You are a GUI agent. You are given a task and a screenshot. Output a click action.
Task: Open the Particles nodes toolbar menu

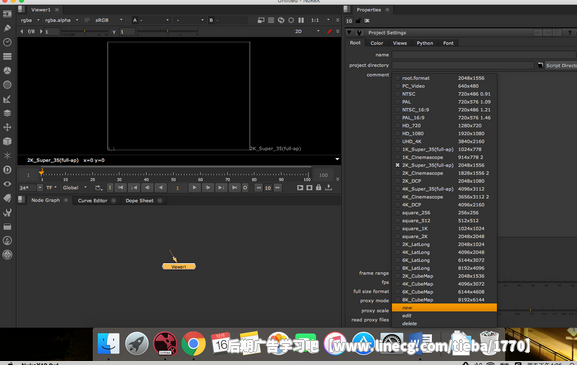click(x=7, y=155)
